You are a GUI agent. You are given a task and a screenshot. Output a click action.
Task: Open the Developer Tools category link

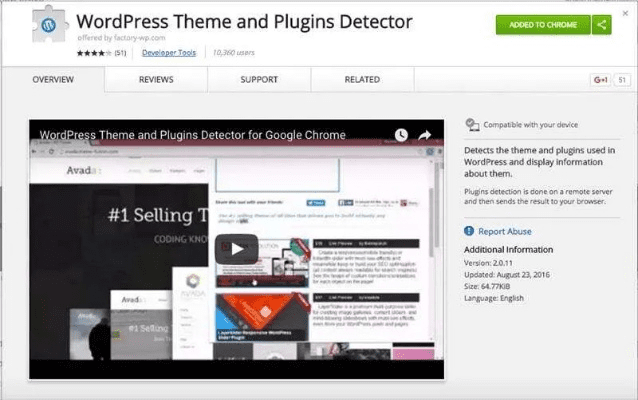point(168,51)
